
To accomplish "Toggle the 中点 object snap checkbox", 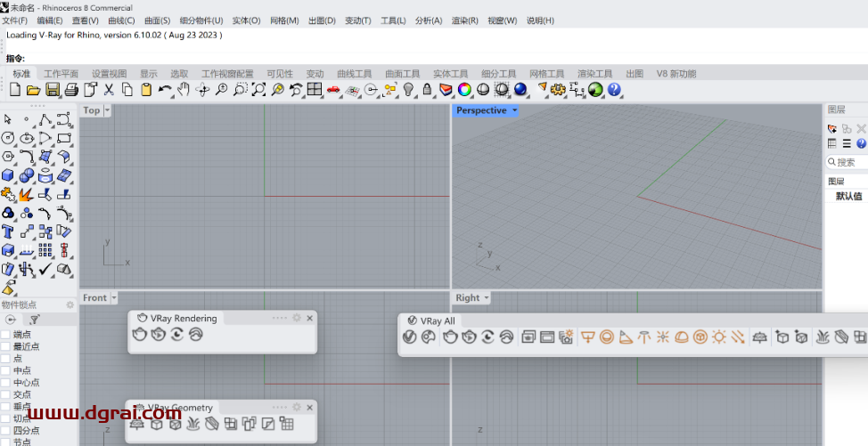I will pyautogui.click(x=5, y=370).
